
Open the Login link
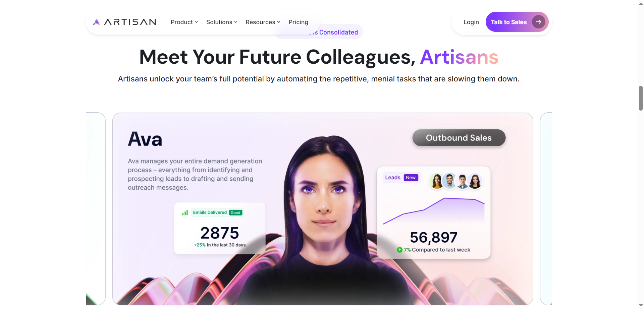coord(471,22)
